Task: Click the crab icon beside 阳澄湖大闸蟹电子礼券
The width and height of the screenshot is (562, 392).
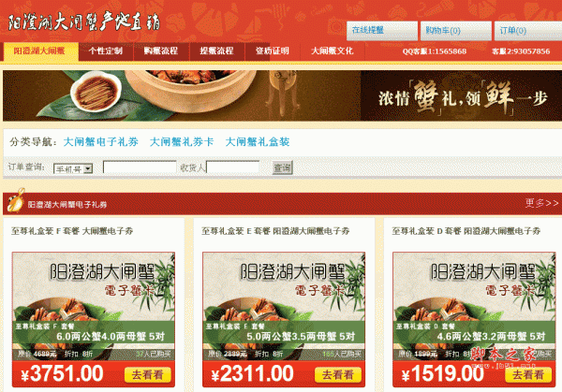Action: pyautogui.click(x=16, y=201)
